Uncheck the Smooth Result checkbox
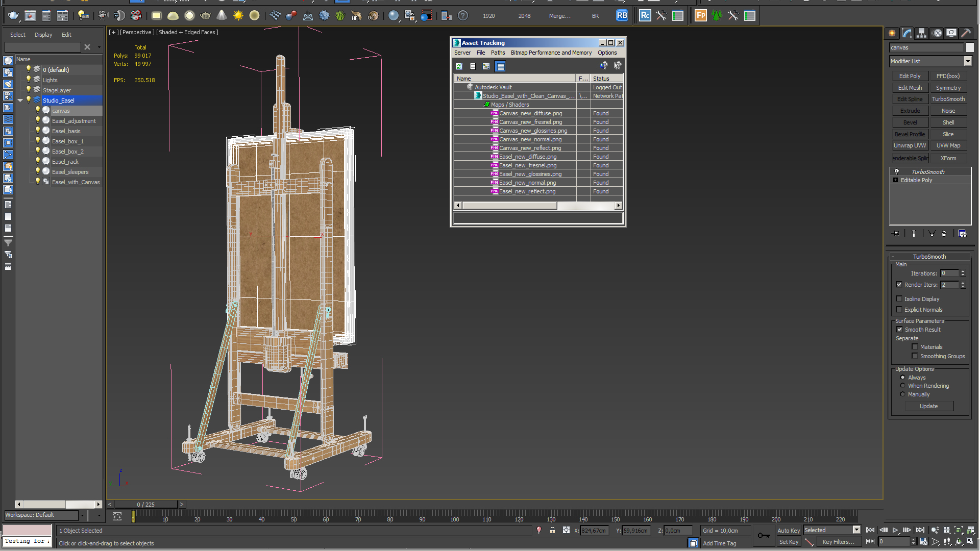The height and width of the screenshot is (551, 980). [x=899, y=330]
